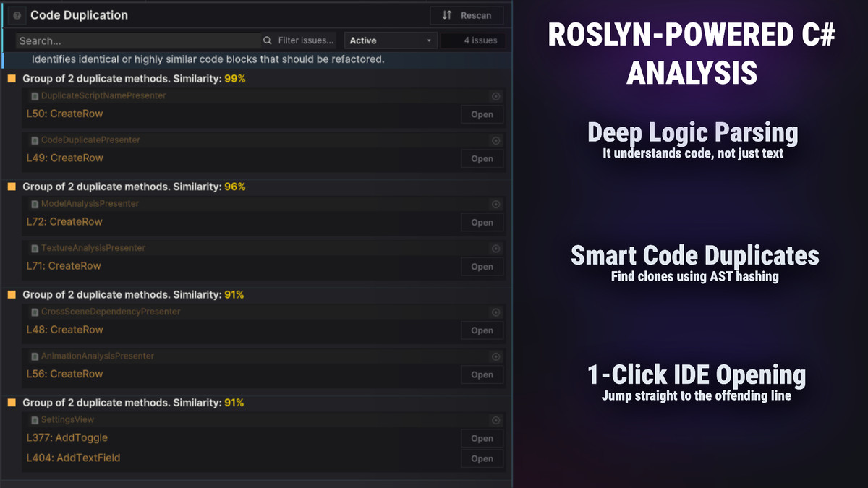
Task: Select the L50: CreateRow text
Action: [x=64, y=114]
